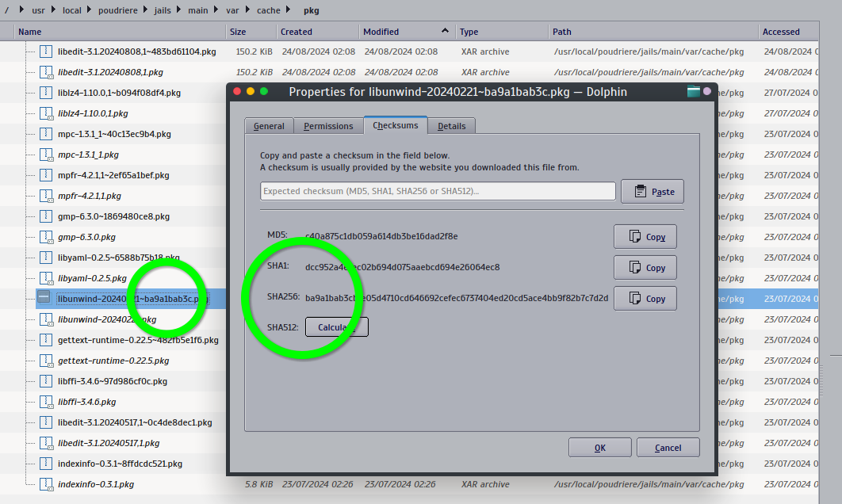
Task: Click the archive icon of mpc-1.3.1_1~40c13ec9b4.pkg
Action: tap(45, 134)
